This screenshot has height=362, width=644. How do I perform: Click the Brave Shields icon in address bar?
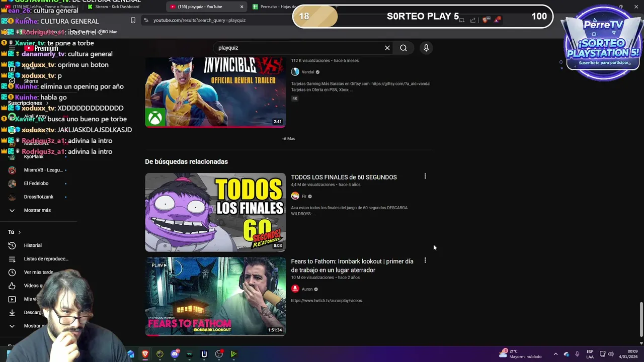pos(485,20)
